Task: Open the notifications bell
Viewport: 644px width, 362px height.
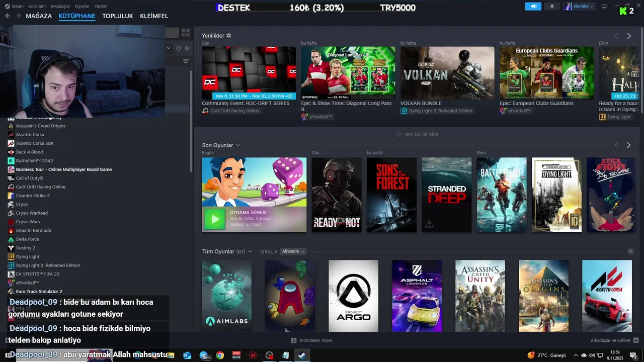Action: [552, 7]
